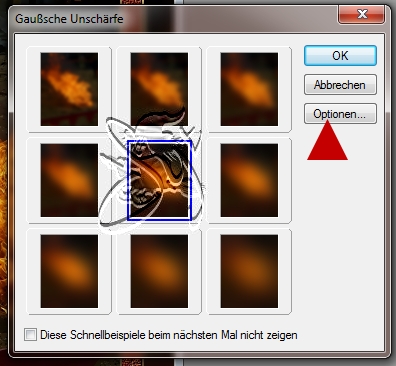The height and width of the screenshot is (366, 396).
Task: Open the Optionen... settings
Action: (x=340, y=114)
